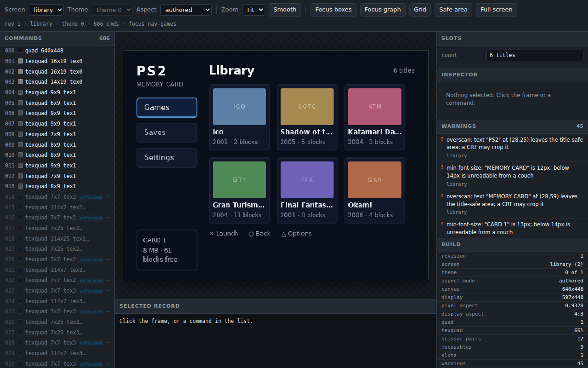
Task: Click the ellipsis icon on command row 016
Action: click(x=108, y=218)
